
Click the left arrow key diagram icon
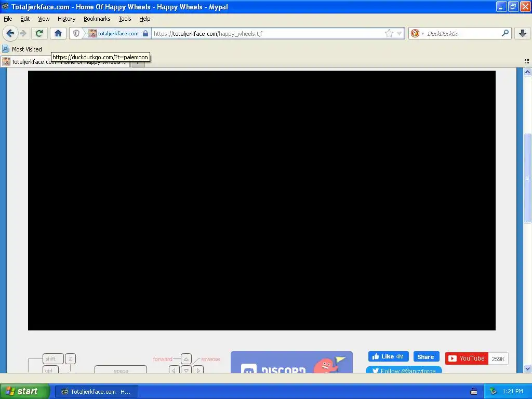[174, 369]
